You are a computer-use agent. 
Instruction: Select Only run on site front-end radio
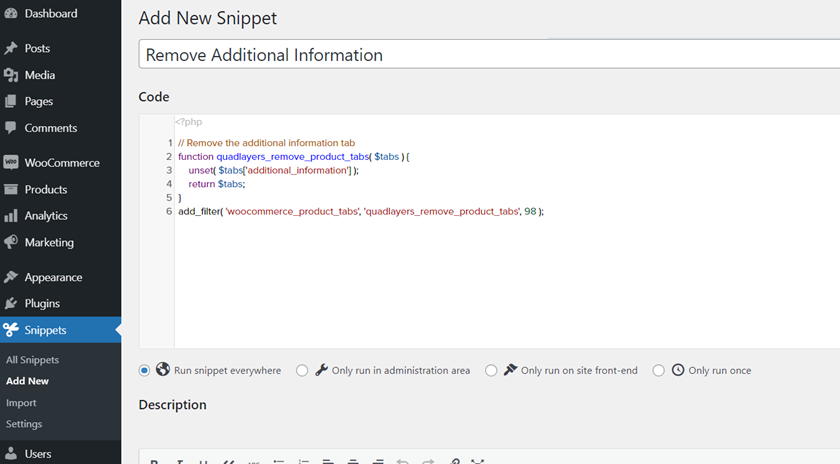click(x=491, y=370)
